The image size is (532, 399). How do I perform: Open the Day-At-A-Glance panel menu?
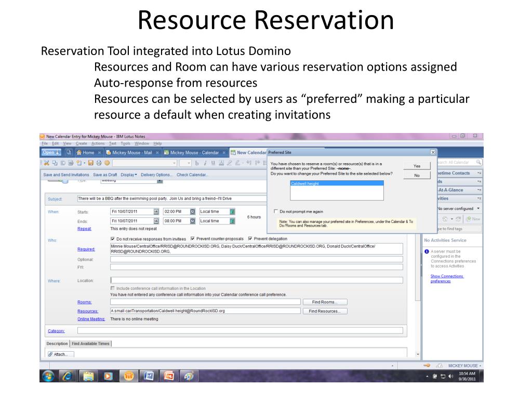[x=479, y=190]
